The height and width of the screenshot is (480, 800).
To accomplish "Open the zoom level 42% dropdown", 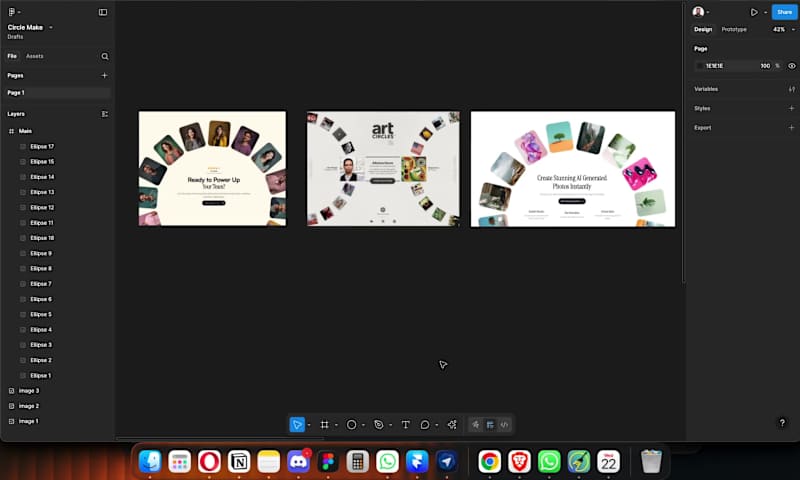I will tap(784, 30).
